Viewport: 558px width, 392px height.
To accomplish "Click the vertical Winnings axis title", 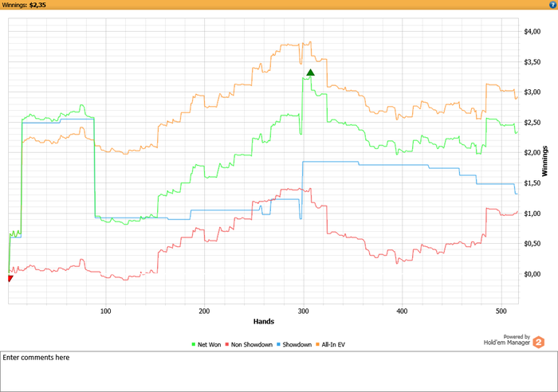I will (x=544, y=161).
